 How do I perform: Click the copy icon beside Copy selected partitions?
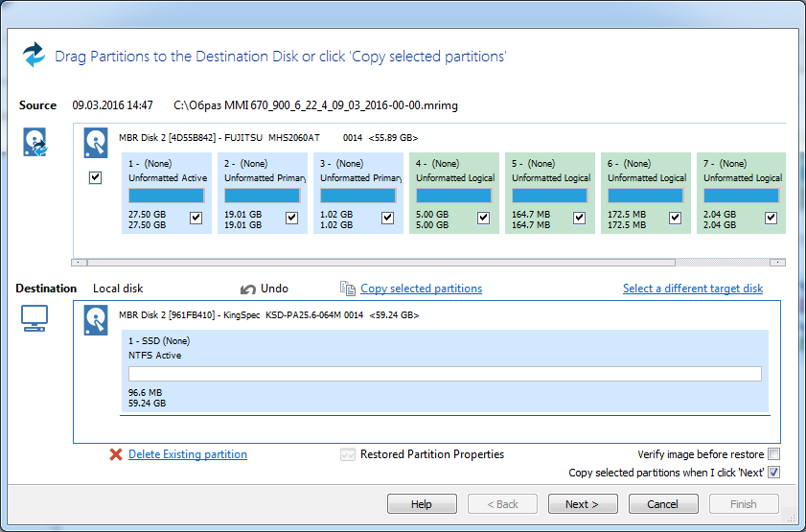coord(348,289)
